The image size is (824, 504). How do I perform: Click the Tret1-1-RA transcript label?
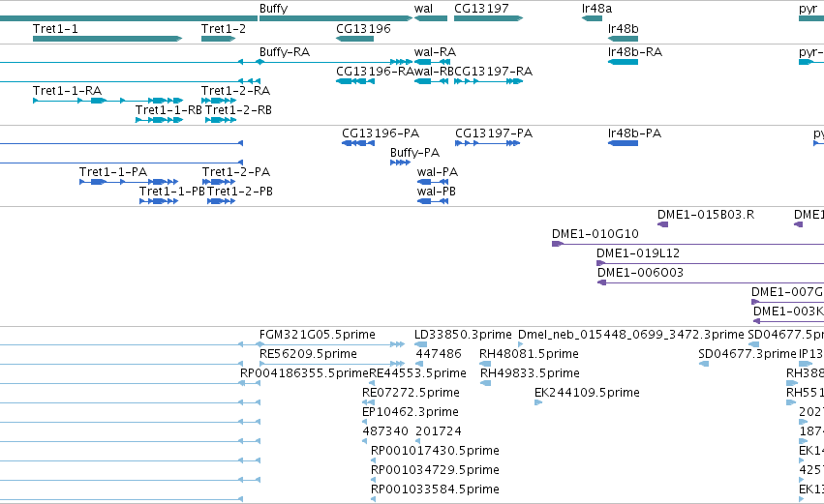(x=67, y=91)
